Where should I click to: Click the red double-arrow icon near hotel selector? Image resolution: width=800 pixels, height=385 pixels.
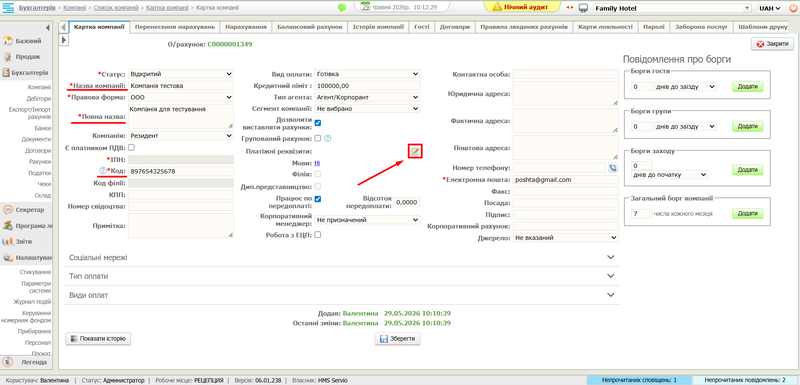click(x=570, y=8)
